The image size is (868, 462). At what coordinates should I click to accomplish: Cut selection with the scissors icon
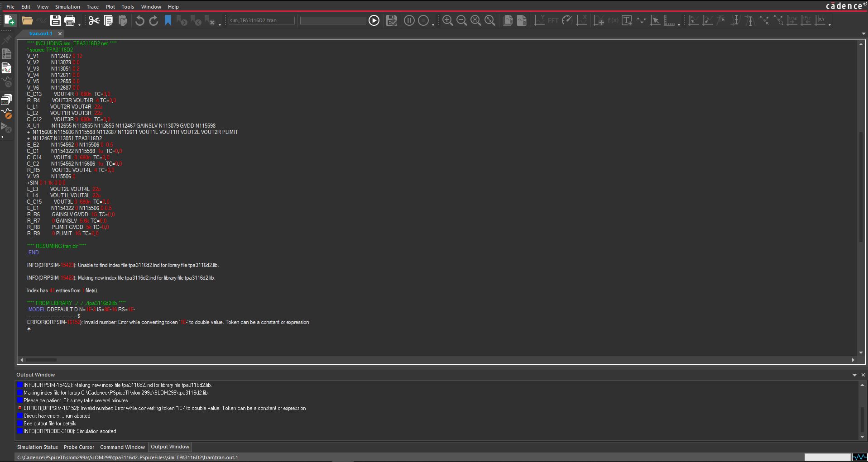(94, 20)
